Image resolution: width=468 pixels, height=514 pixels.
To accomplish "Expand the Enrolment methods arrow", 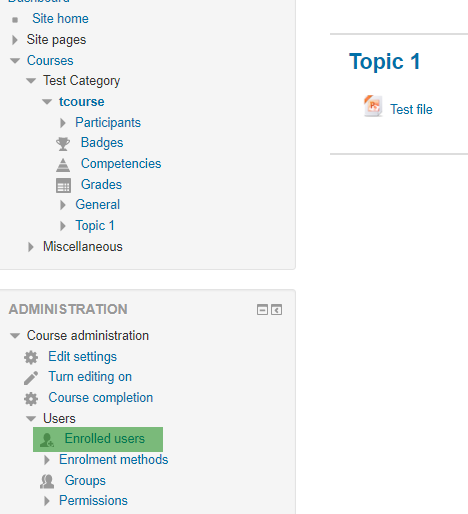I will tap(47, 460).
